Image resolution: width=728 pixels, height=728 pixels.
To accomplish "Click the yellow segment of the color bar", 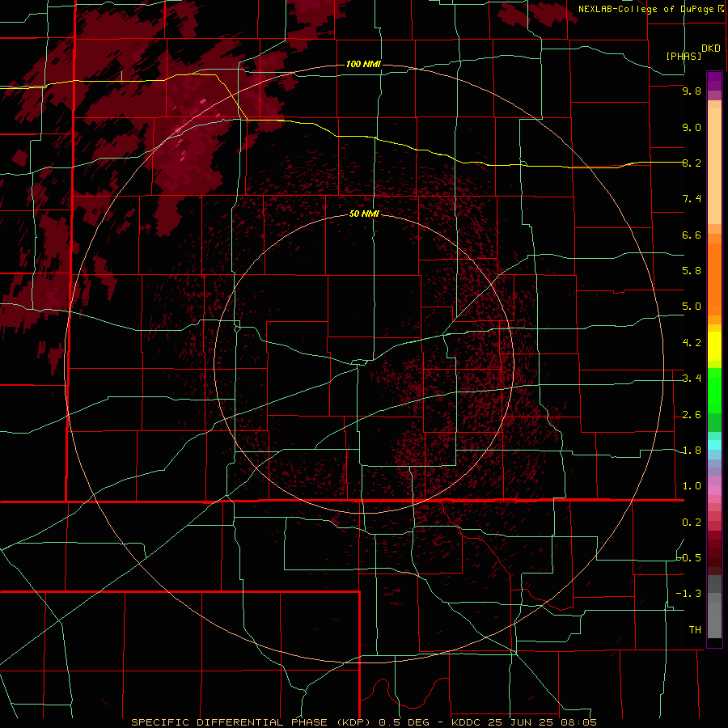I will point(714,346).
